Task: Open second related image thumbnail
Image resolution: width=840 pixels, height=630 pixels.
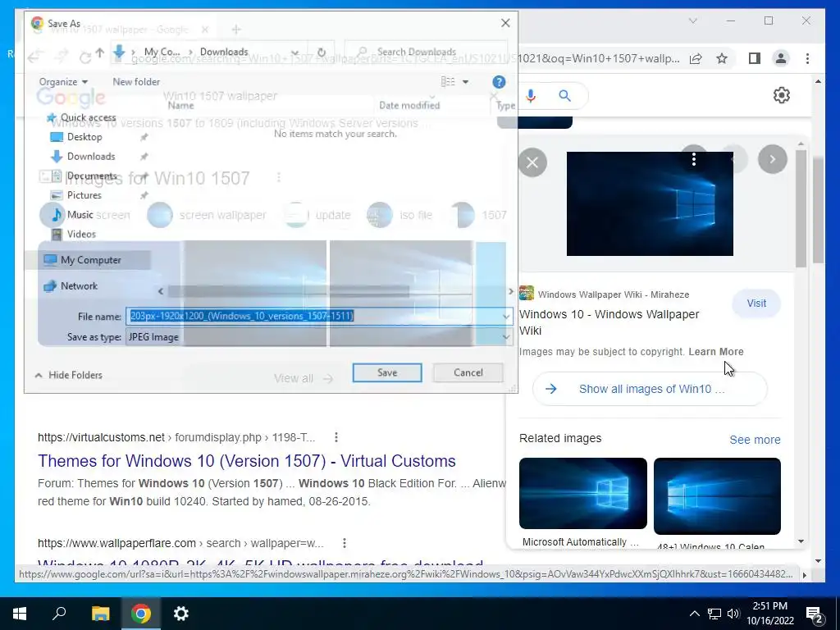Action: [717, 496]
